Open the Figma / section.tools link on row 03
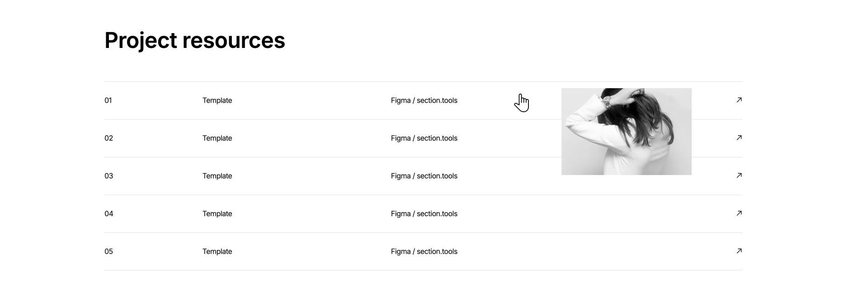The height and width of the screenshot is (308, 868). [x=424, y=175]
